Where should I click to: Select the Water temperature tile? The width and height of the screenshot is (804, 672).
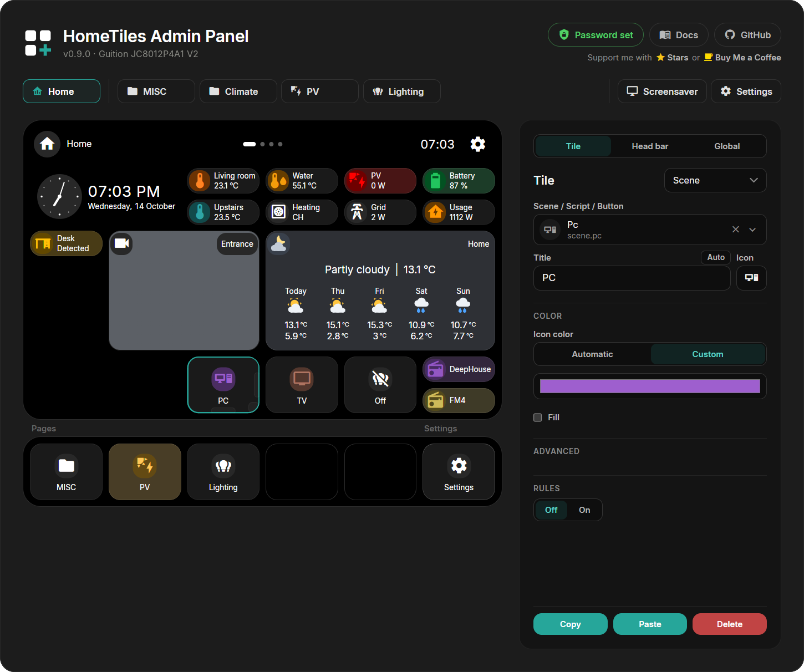pos(302,181)
